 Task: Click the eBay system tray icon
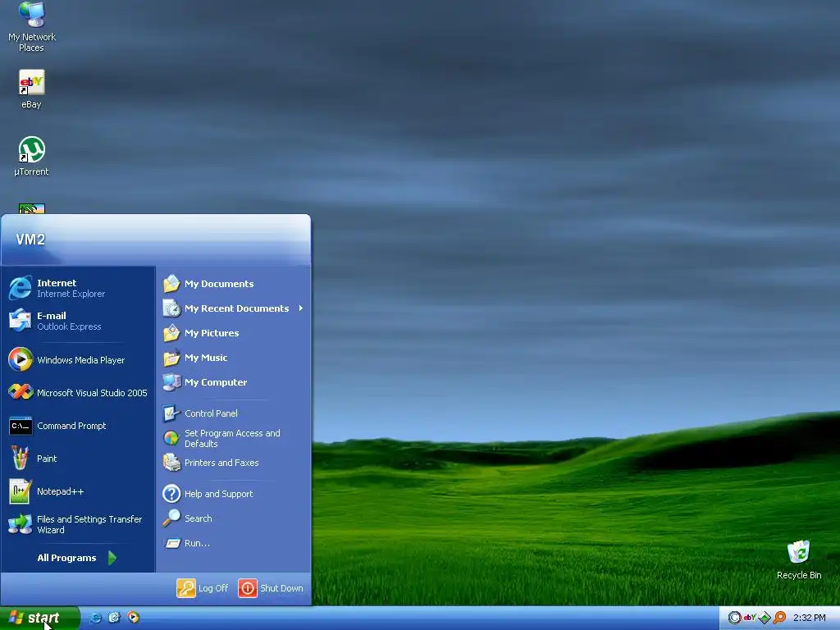(750, 618)
